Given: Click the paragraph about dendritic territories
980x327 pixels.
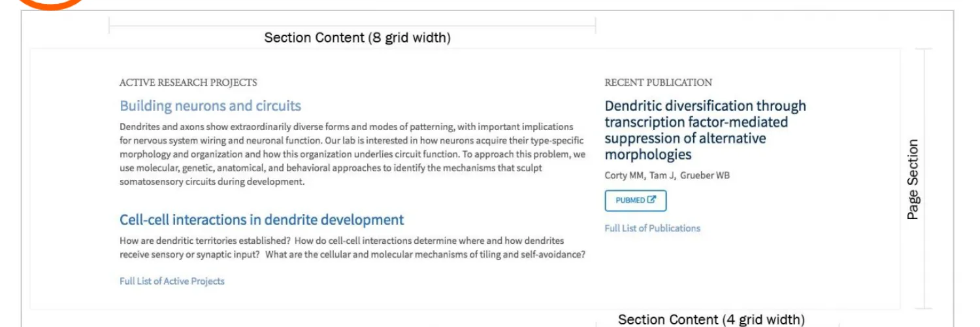Looking at the screenshot, I should [x=351, y=248].
